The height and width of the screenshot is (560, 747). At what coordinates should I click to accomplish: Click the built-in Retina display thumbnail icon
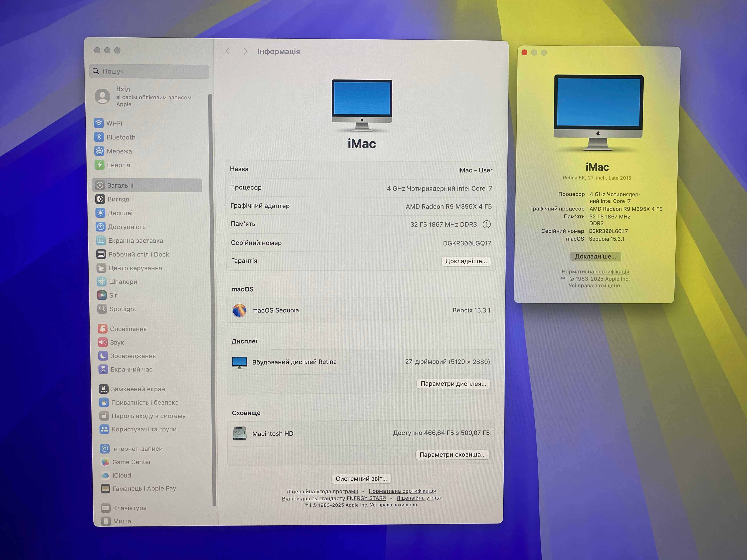(x=239, y=363)
